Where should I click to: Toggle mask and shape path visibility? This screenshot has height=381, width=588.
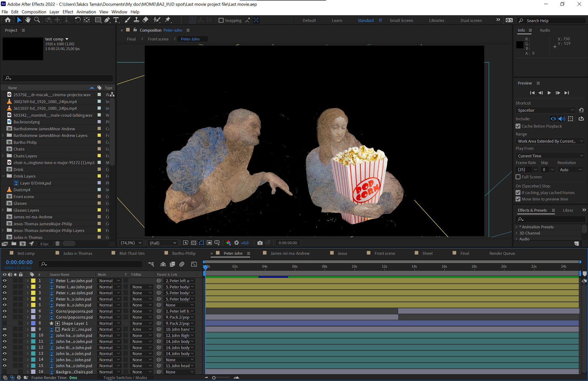(202, 243)
